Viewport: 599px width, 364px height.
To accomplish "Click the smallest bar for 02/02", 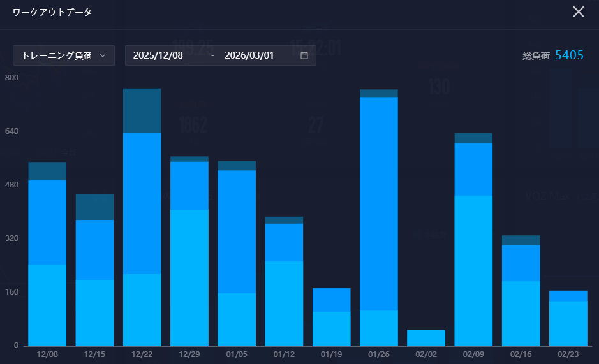I will click(426, 338).
